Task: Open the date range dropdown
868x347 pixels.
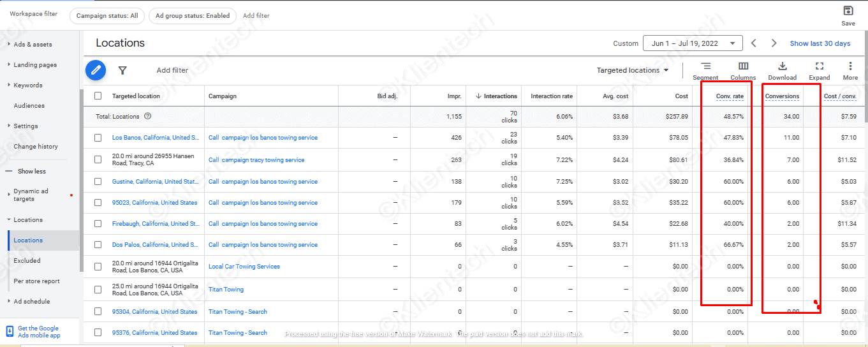Action: coord(693,43)
